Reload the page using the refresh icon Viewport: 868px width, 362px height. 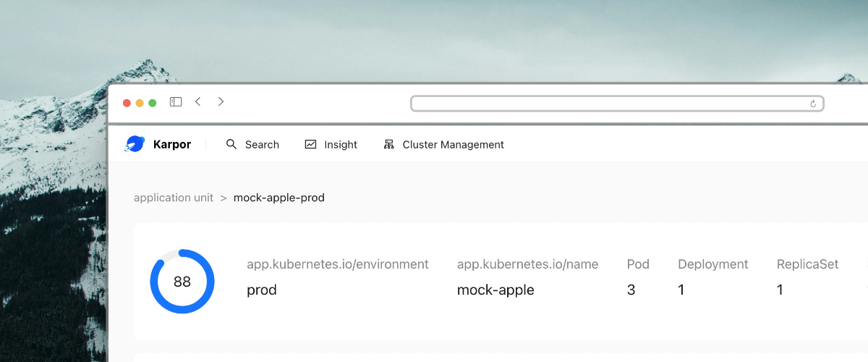pos(813,104)
